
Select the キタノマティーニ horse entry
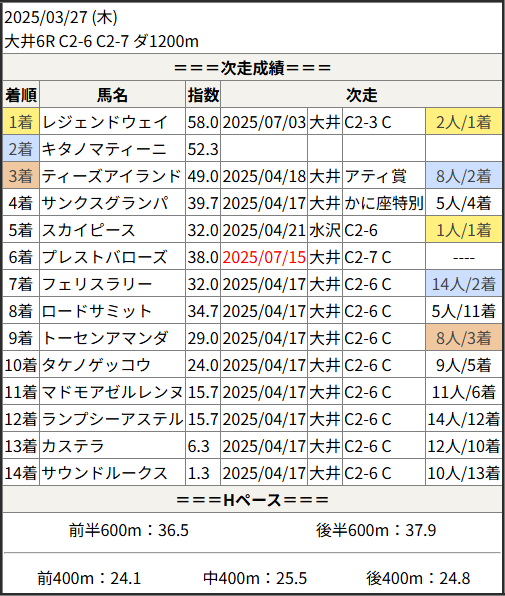(104, 149)
